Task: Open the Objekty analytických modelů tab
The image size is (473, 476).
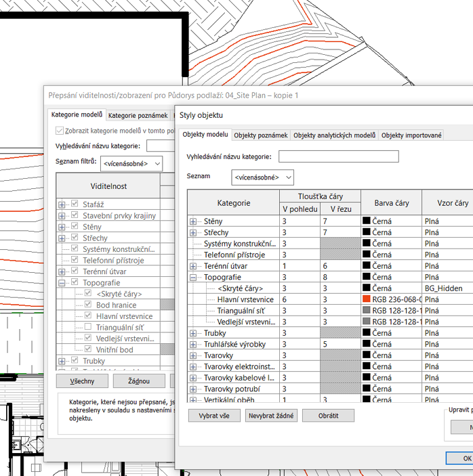Action: click(x=334, y=135)
